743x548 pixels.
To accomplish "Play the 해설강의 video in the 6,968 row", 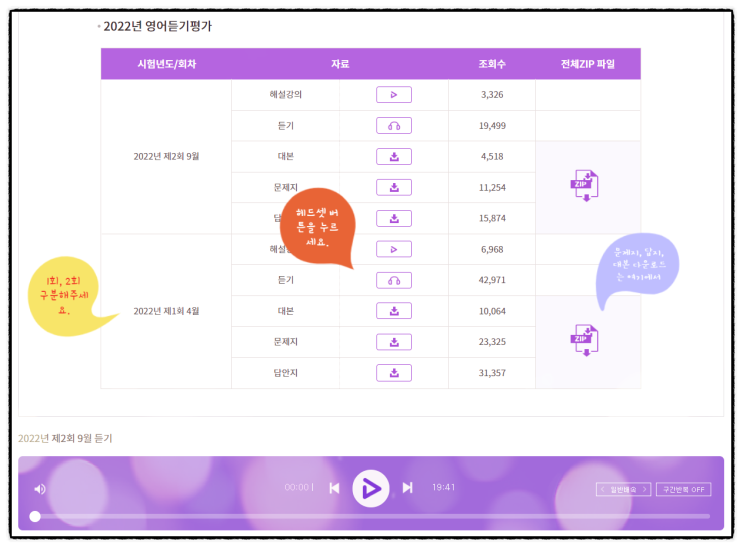I will point(394,249).
